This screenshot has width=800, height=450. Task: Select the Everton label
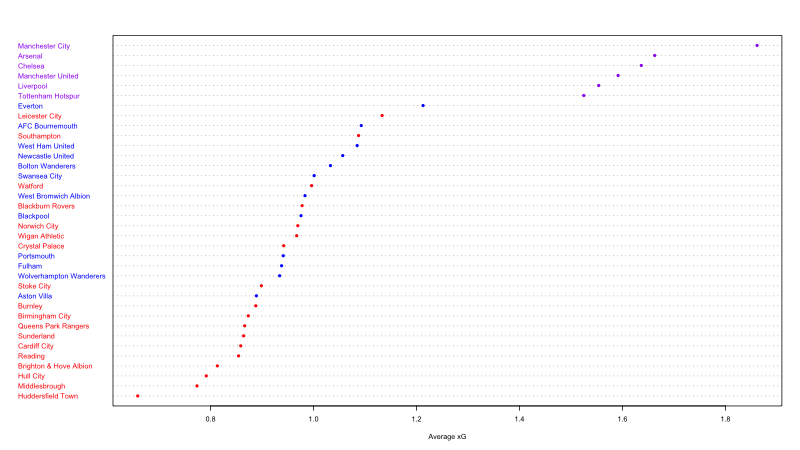(30, 106)
